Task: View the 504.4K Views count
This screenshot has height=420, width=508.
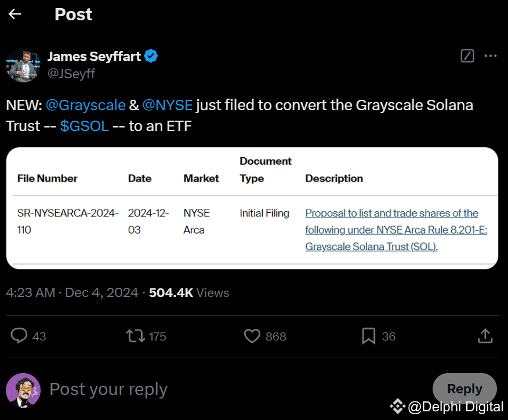Action: [189, 293]
